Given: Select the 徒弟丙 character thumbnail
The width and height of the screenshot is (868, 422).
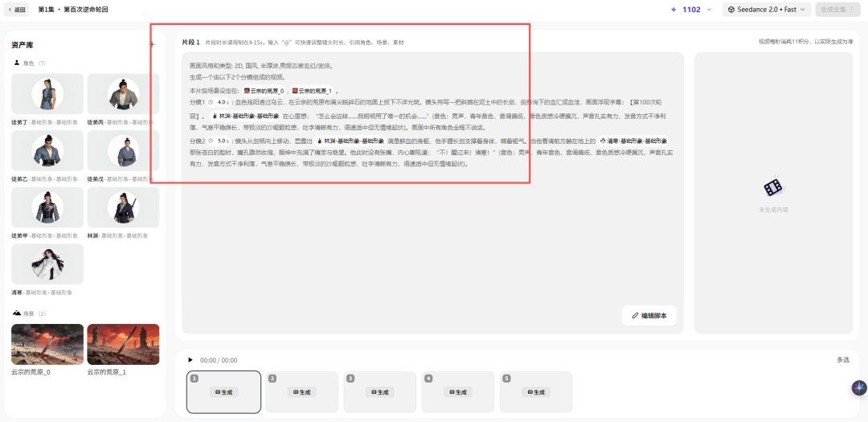Looking at the screenshot, I should click(124, 94).
